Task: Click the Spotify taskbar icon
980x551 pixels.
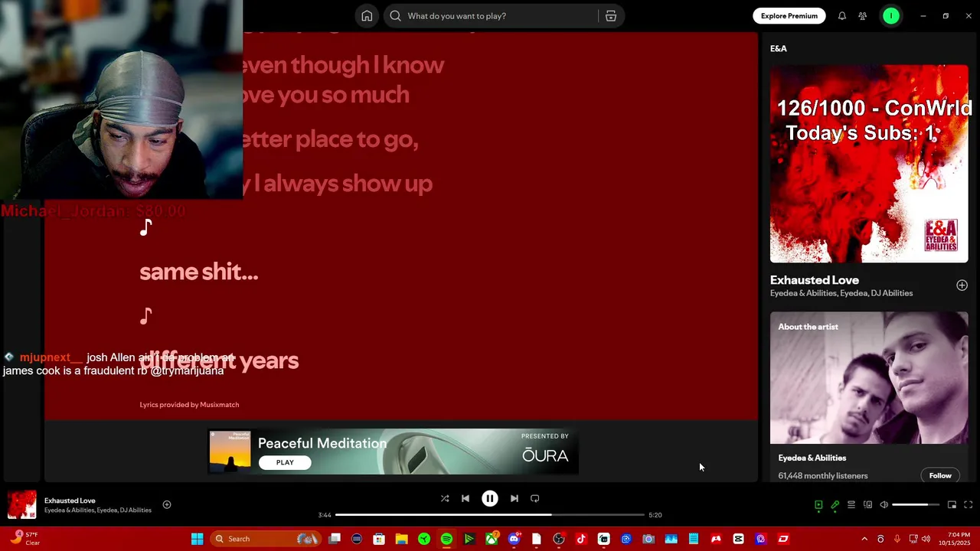Action: (446, 539)
